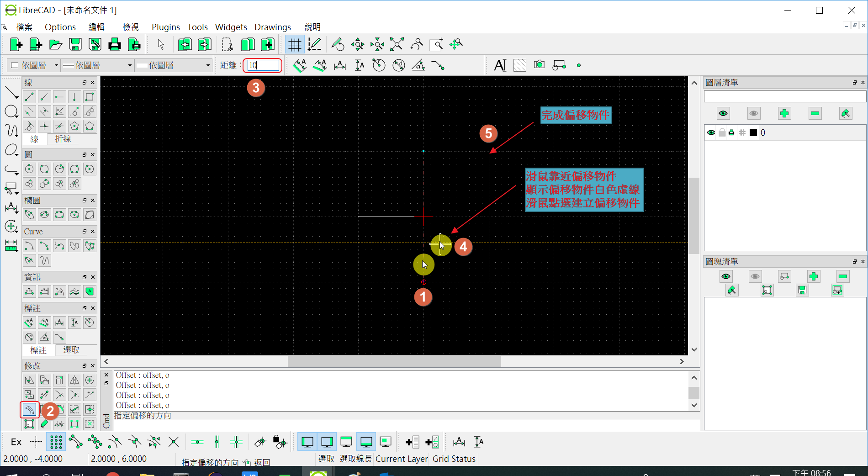This screenshot has height=476, width=868.
Task: Toggle snap on endpoints button
Action: pos(75,442)
